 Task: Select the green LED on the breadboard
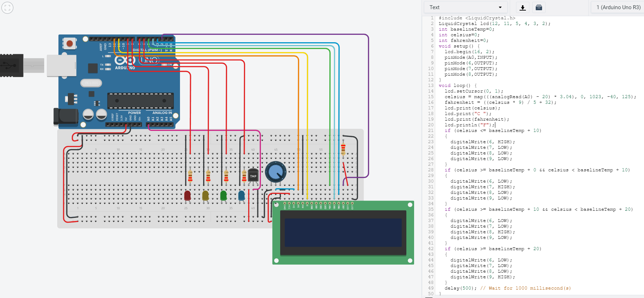pyautogui.click(x=224, y=196)
